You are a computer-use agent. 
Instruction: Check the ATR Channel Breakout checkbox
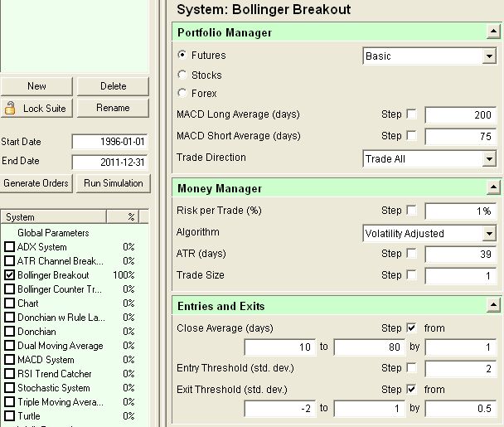click(x=10, y=261)
